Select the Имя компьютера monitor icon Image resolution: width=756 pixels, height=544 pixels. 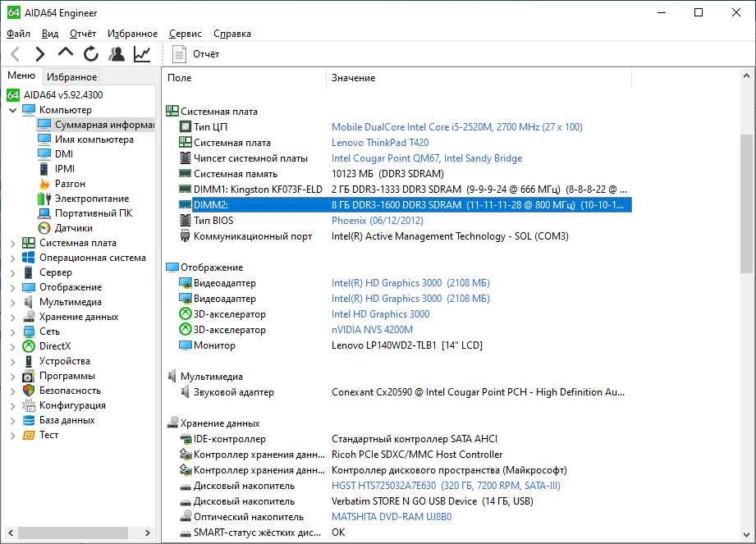[44, 139]
